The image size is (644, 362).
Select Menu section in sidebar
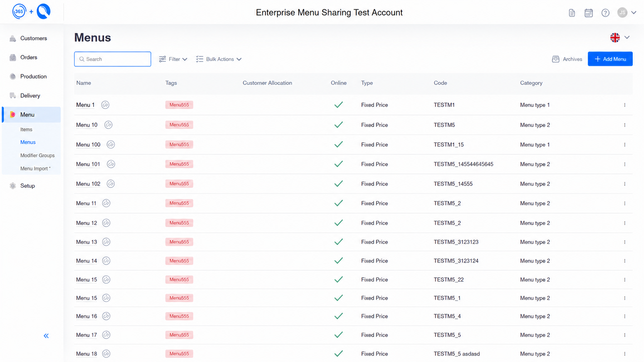32,115
